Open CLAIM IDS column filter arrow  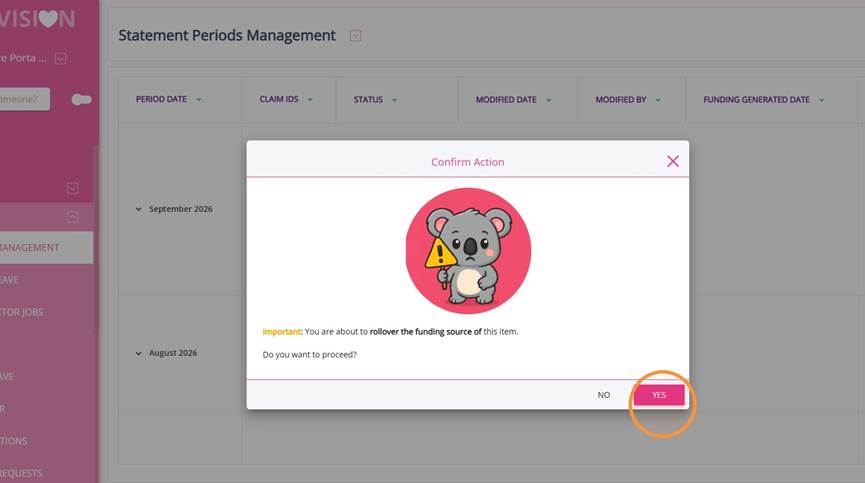coord(309,100)
